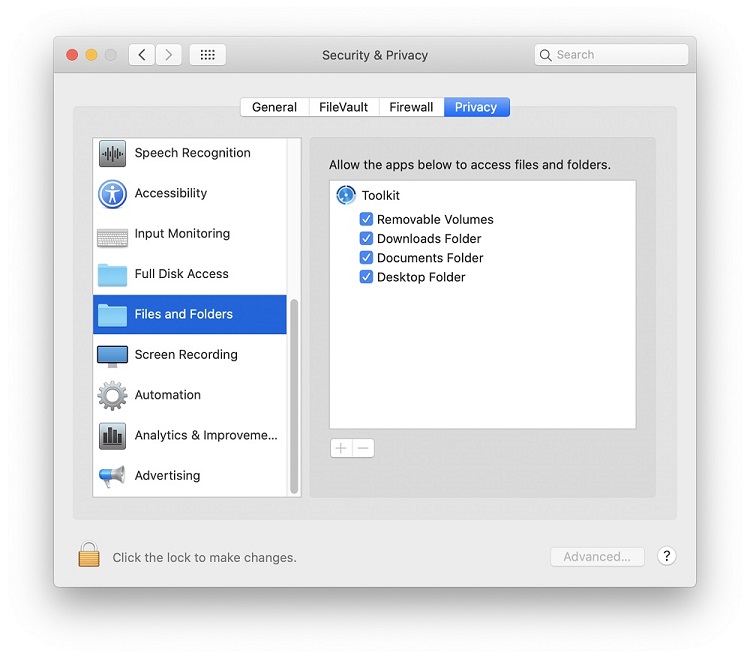Toggle the Removable Volumes checkbox
The width and height of the screenshot is (750, 658).
pyautogui.click(x=366, y=219)
